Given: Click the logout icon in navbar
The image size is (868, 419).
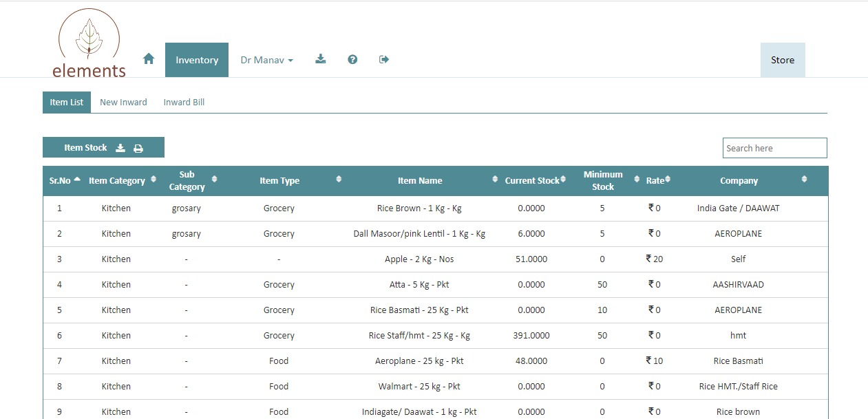Looking at the screenshot, I should (x=384, y=59).
